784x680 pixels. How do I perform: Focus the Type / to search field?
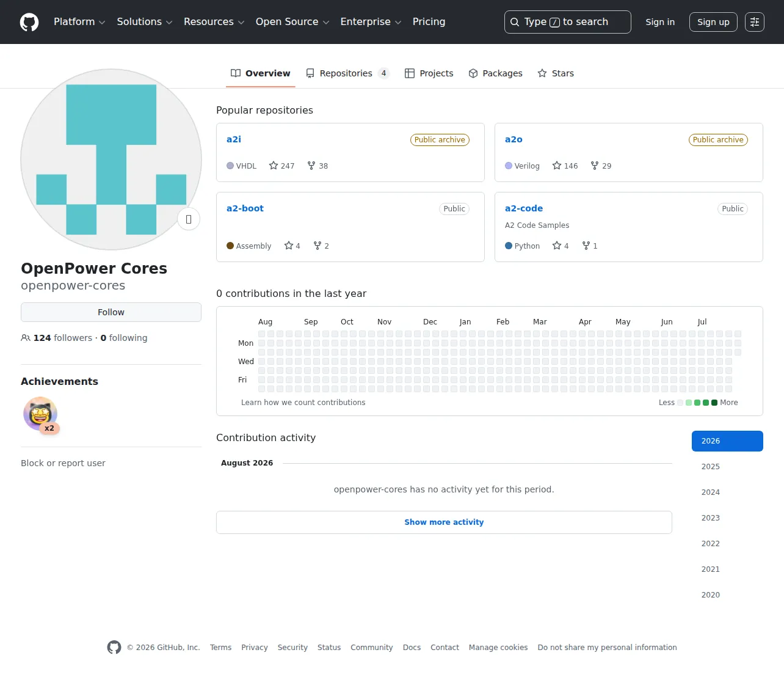tap(568, 22)
